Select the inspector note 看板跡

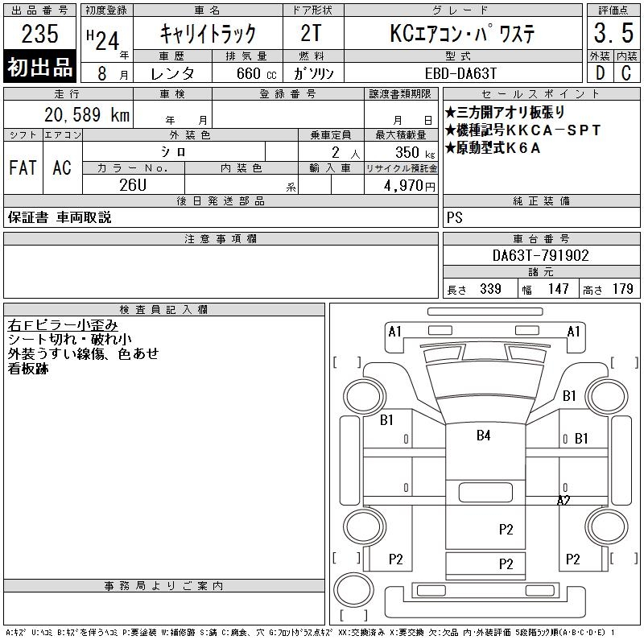coord(28,369)
